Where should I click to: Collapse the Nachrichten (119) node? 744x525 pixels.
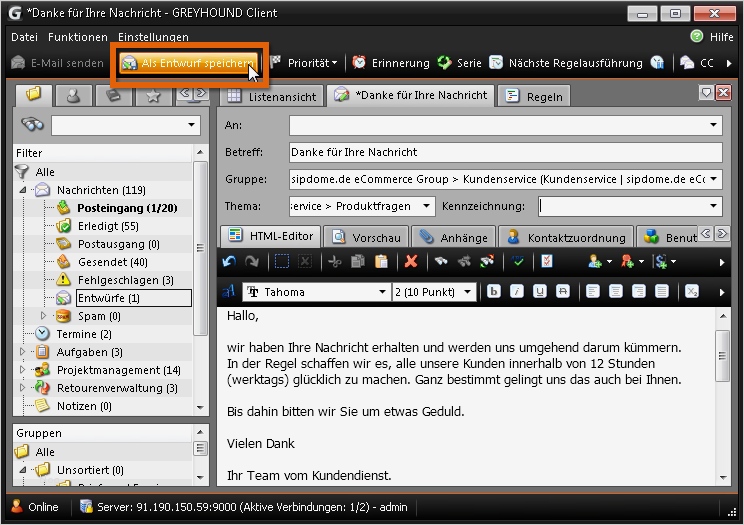pos(22,190)
